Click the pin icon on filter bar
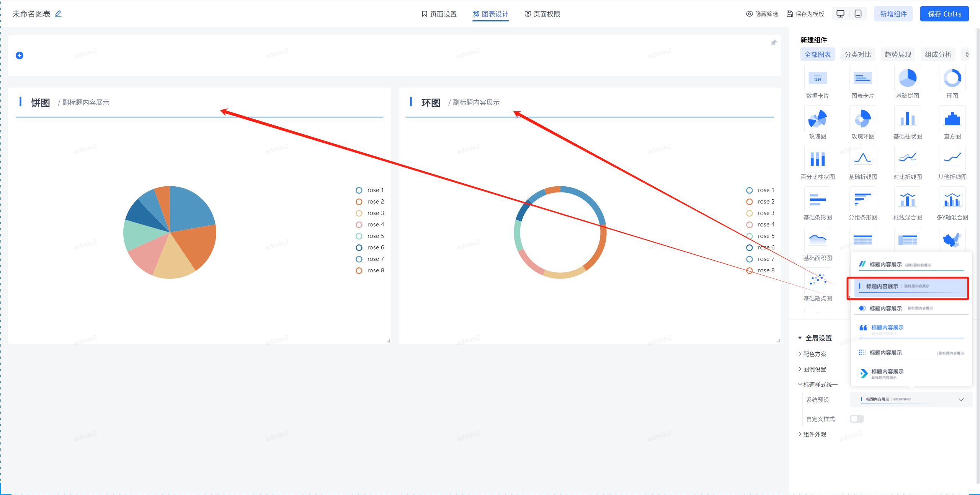Viewport: 980px width, 495px height. tap(773, 42)
